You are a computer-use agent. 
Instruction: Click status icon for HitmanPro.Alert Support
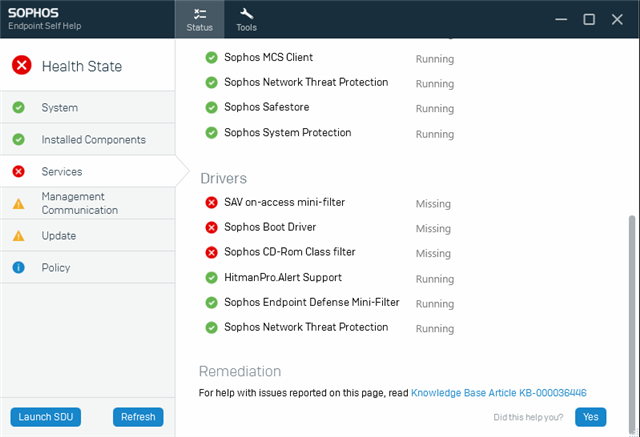(211, 278)
